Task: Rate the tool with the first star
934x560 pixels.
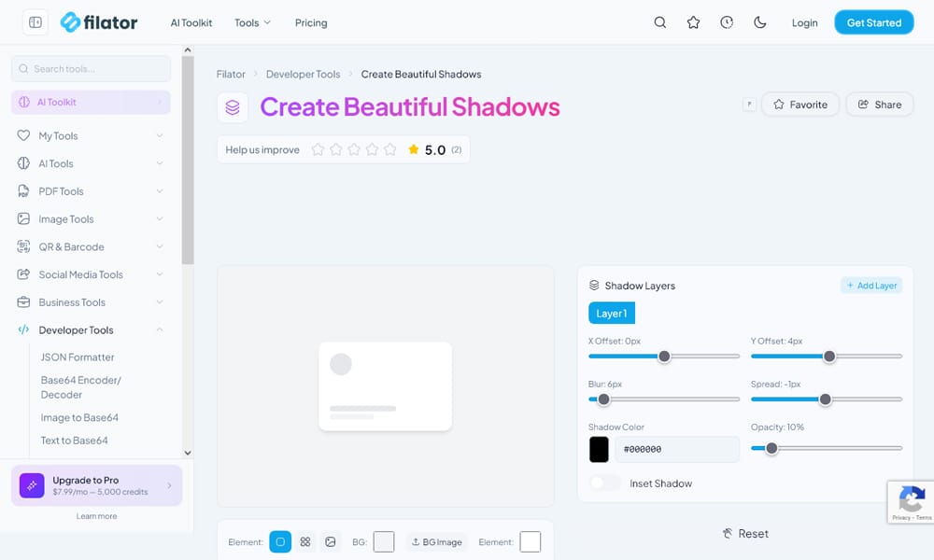Action: click(x=318, y=149)
